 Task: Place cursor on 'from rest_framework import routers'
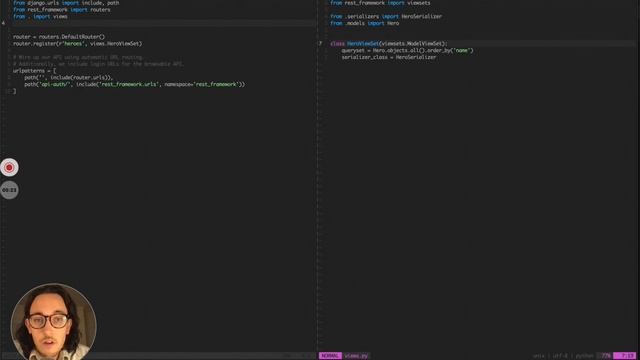(x=61, y=9)
